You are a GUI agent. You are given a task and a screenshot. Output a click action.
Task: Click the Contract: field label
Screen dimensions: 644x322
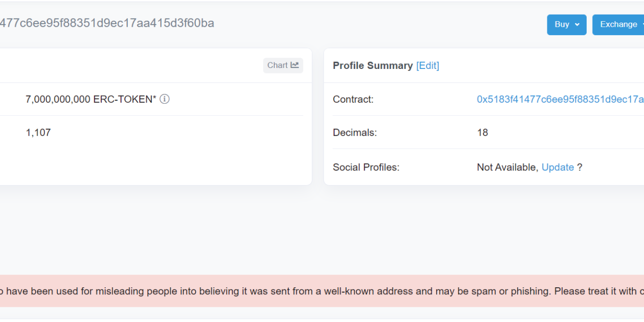click(x=353, y=99)
